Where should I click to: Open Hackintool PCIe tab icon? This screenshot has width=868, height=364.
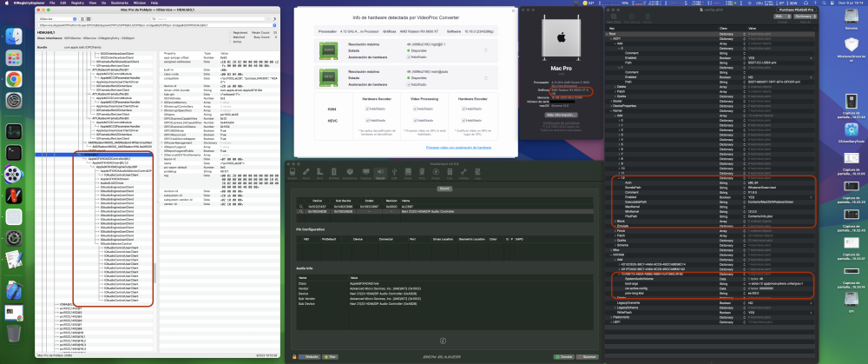422,172
